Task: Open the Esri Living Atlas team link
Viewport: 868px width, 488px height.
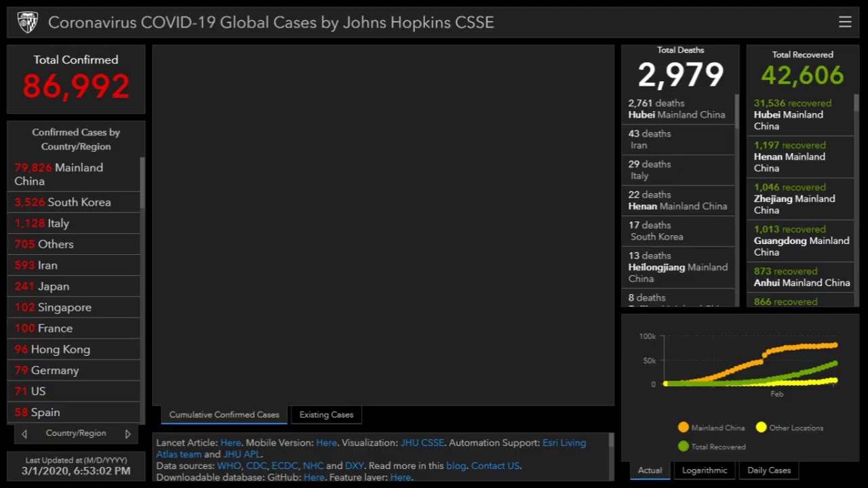Action: 564,443
